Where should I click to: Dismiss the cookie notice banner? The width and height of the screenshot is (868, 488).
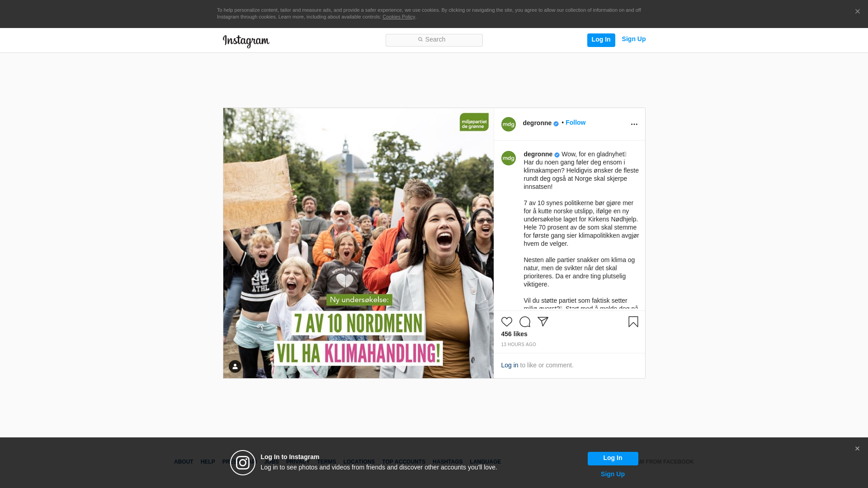[857, 12]
